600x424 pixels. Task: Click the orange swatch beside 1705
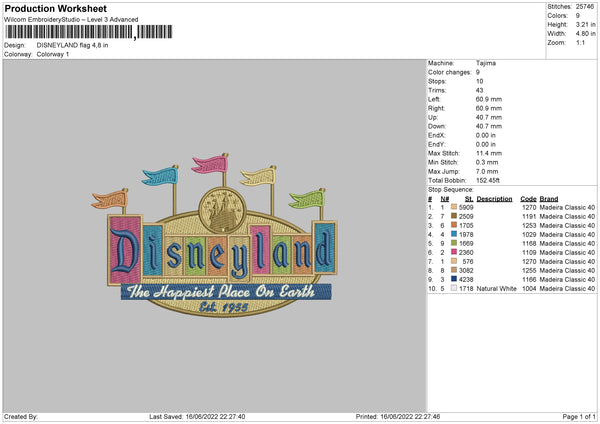pyautogui.click(x=454, y=225)
